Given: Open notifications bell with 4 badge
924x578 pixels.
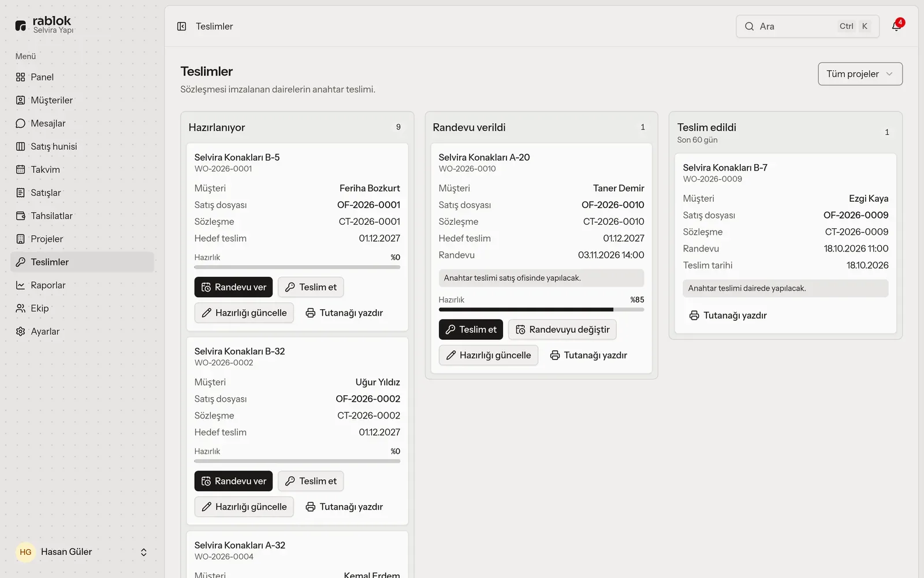Looking at the screenshot, I should pyautogui.click(x=896, y=26).
